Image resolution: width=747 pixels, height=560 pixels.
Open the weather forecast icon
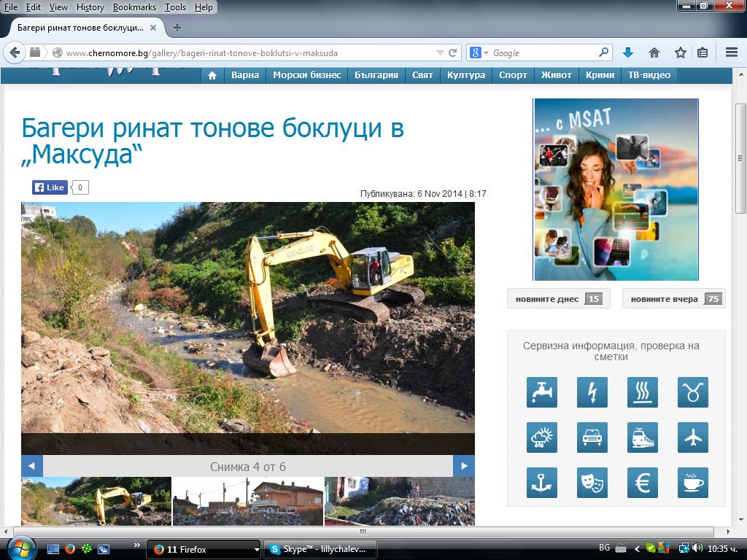tap(542, 437)
